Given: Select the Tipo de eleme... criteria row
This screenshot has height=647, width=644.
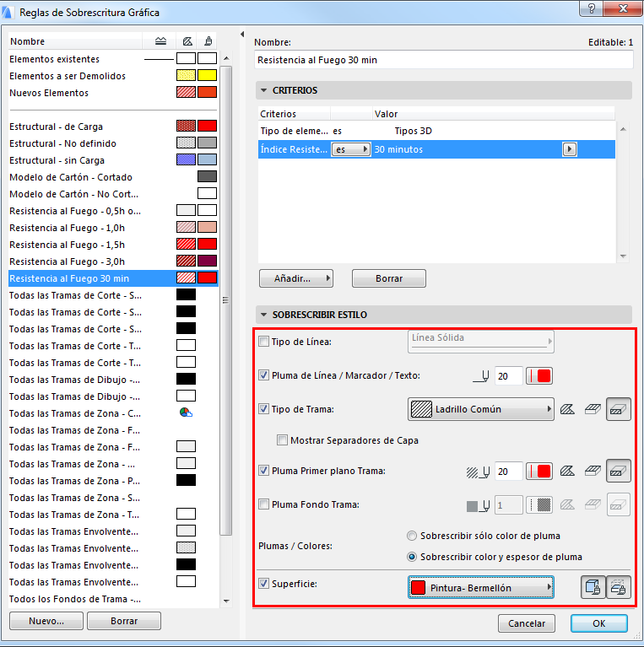Looking at the screenshot, I should pyautogui.click(x=436, y=131).
